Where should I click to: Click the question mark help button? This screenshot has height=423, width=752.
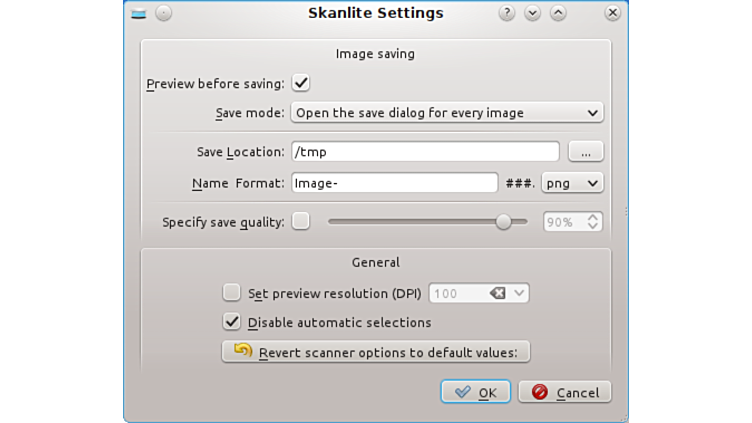[507, 14]
